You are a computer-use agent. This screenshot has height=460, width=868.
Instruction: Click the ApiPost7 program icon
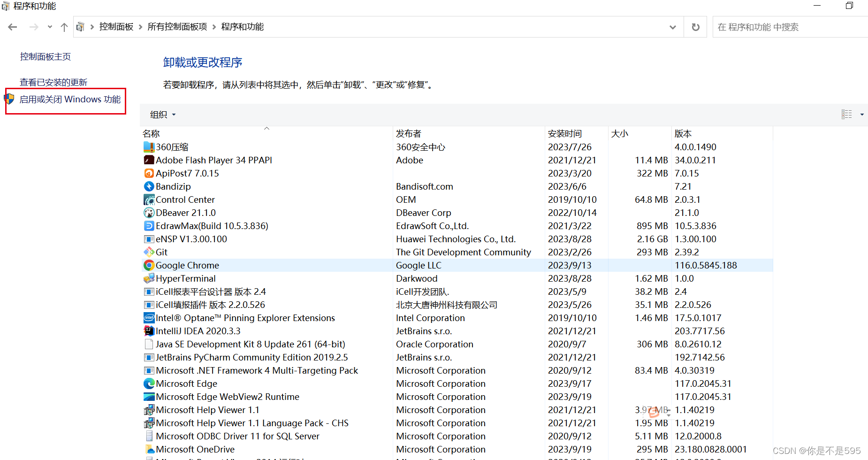tap(149, 173)
